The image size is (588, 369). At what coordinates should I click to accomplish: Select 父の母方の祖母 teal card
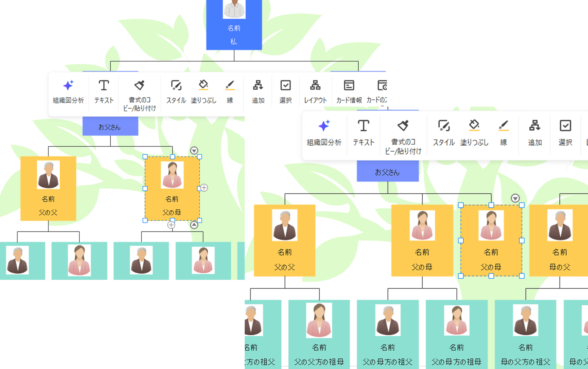click(x=457, y=334)
